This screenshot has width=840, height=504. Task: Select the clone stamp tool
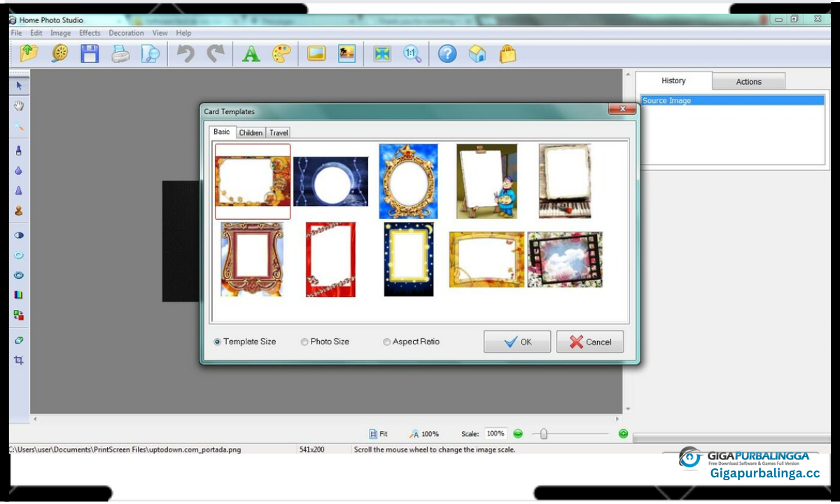19,211
